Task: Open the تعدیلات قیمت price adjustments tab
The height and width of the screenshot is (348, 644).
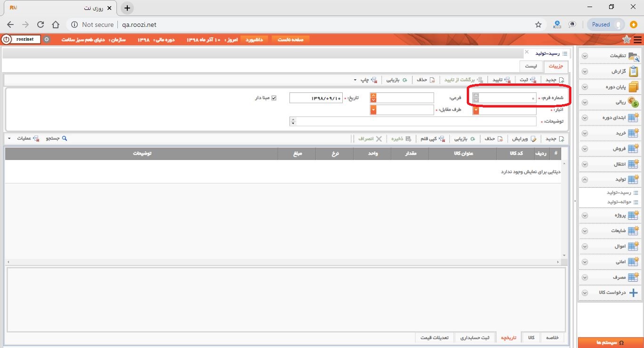Action: (x=435, y=338)
